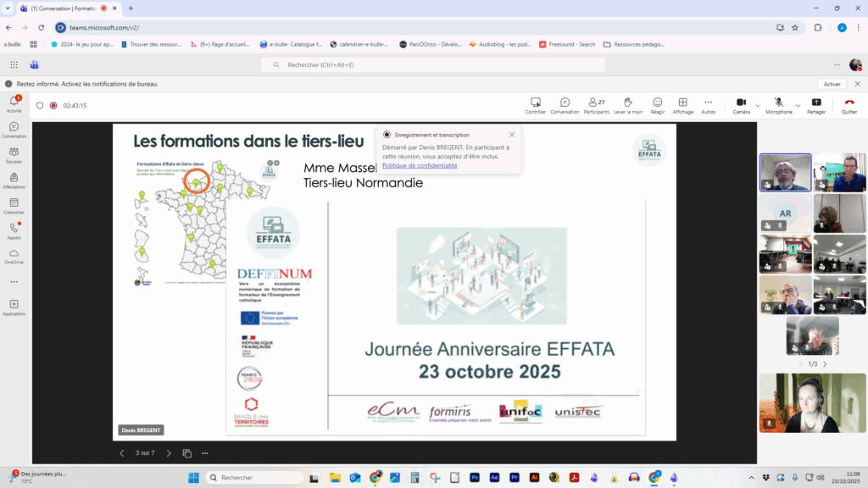The height and width of the screenshot is (488, 868).
Task: Expand the Caméra options dropdown arrow
Action: click(757, 106)
